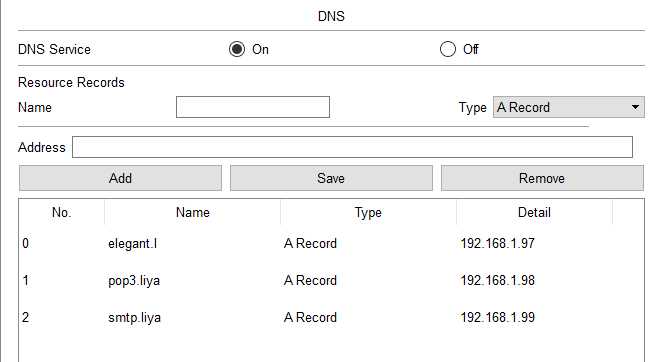Select the pop3.liya record row
Viewport: 648px width, 362px height.
[331, 281]
